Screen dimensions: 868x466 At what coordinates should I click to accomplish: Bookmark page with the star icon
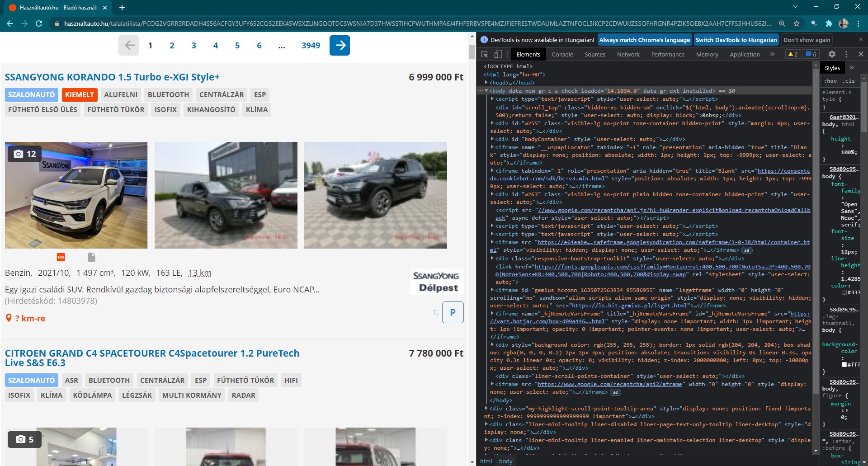coord(797,24)
